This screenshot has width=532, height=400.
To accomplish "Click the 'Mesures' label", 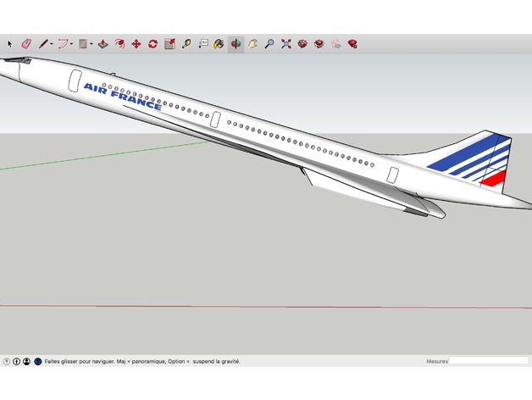I will pyautogui.click(x=437, y=361).
